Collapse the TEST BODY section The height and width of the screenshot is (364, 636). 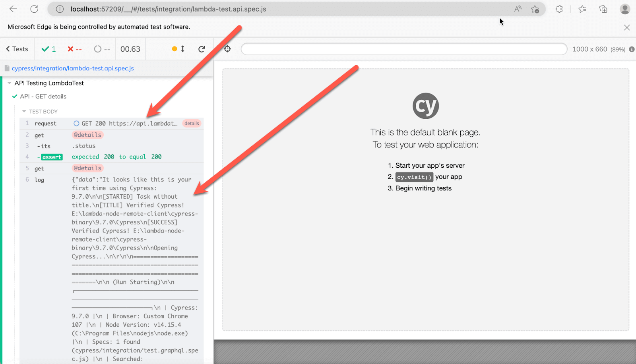(24, 111)
